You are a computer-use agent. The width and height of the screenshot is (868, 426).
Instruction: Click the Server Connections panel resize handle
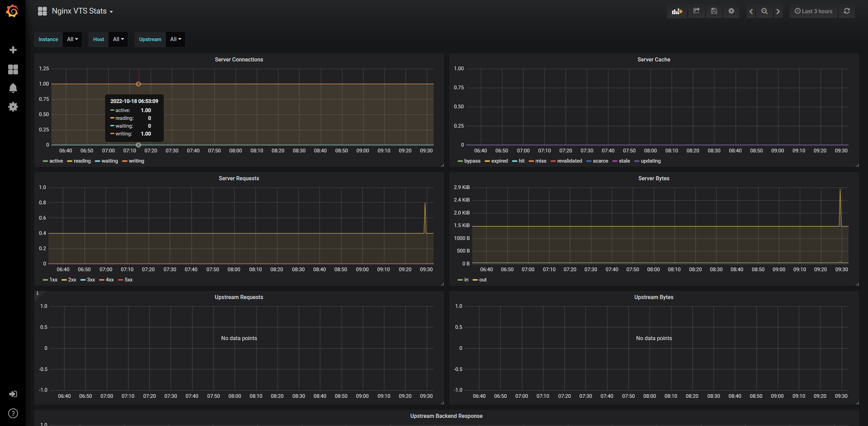click(x=442, y=165)
